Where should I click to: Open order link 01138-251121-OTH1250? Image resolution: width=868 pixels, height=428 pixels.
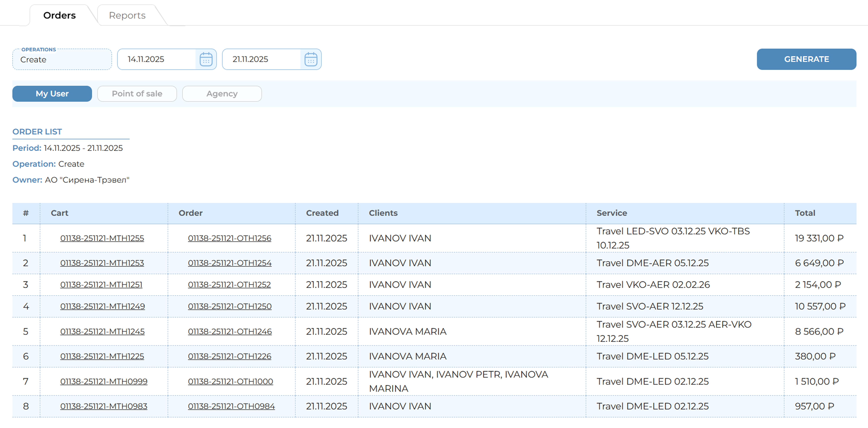(x=230, y=306)
